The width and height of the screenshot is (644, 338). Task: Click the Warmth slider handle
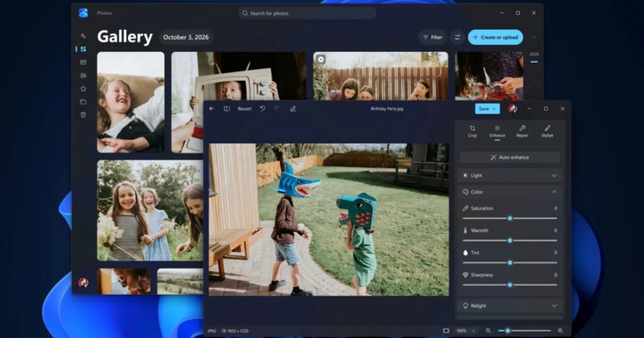point(509,241)
